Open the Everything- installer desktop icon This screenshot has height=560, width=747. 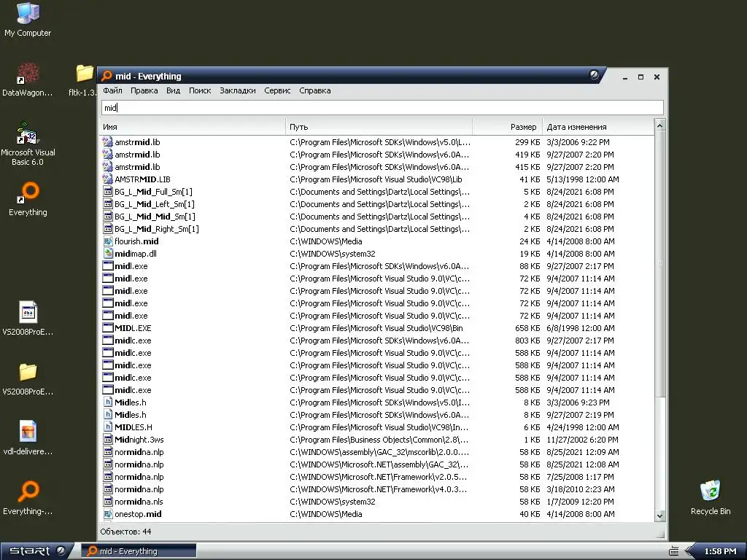click(28, 497)
